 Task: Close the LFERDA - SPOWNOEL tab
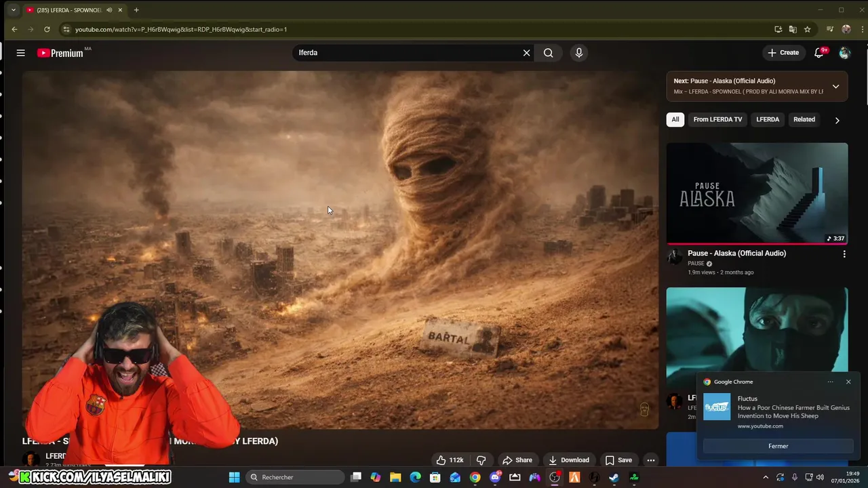120,10
